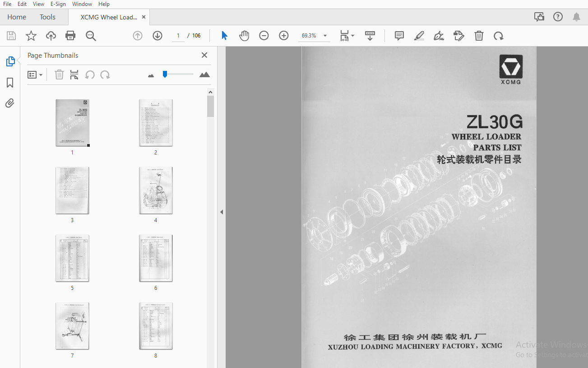Enlarge thumbnail size with large mountain icon
Screen dimensions: 588x368
tap(204, 75)
